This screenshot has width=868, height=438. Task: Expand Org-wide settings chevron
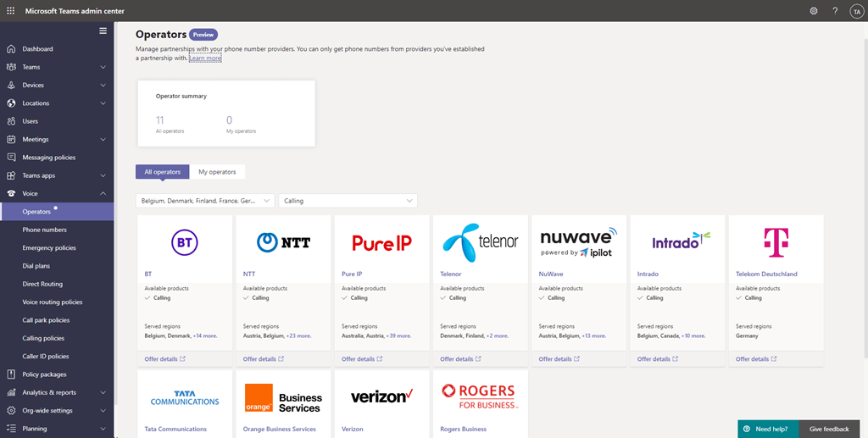(x=103, y=410)
